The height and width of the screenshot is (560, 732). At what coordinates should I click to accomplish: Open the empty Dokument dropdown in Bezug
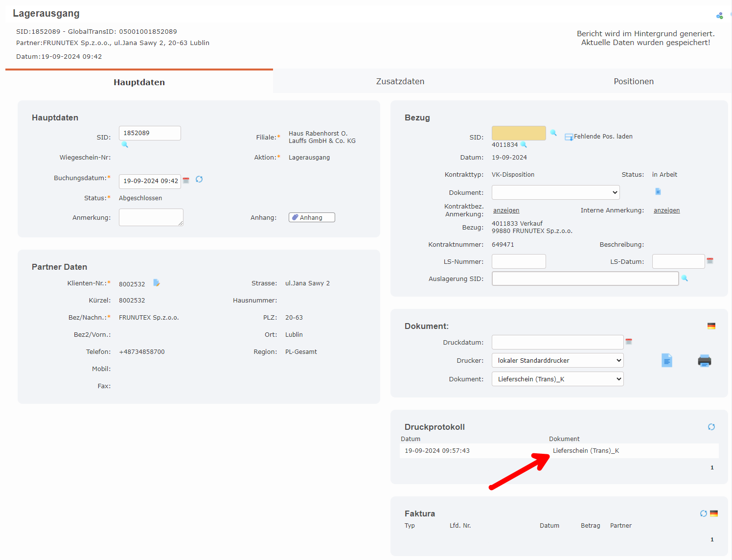555,192
